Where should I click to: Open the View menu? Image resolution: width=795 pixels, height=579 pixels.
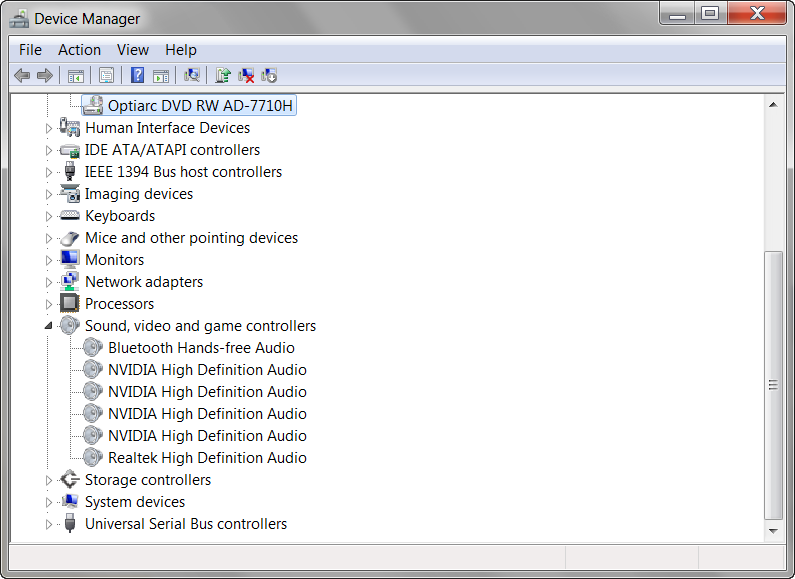(x=133, y=50)
